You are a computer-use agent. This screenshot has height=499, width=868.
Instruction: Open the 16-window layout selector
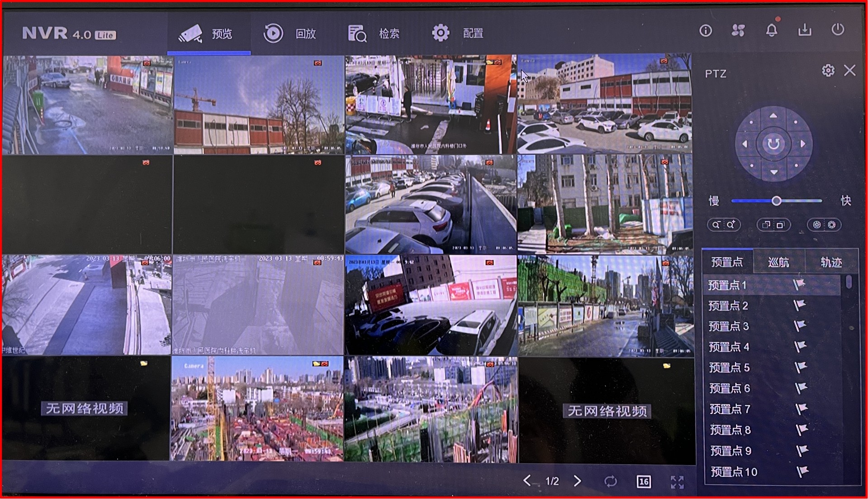click(643, 482)
